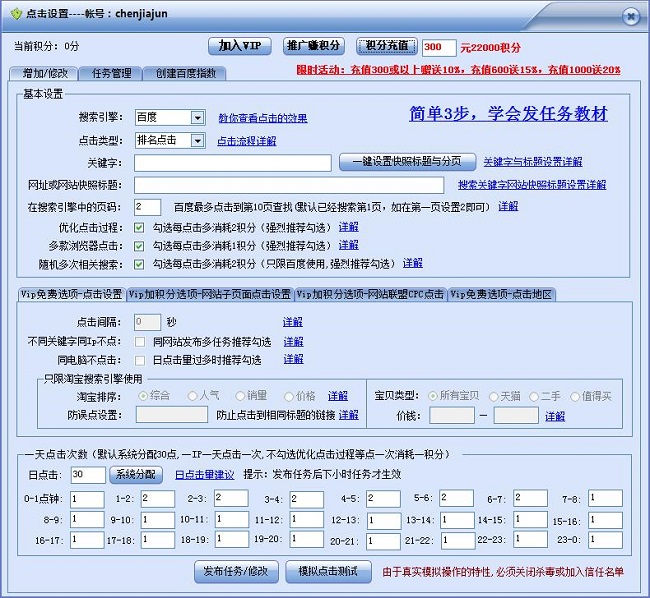The image size is (650, 598).
Task: Switch to the 创建百度指数 tab
Action: point(185,74)
